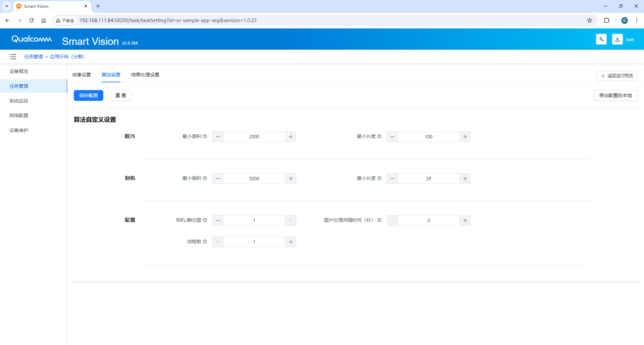Decrease 脏污 最小面积 with minus button
Viewport: 644px width, 345px height.
tap(218, 137)
